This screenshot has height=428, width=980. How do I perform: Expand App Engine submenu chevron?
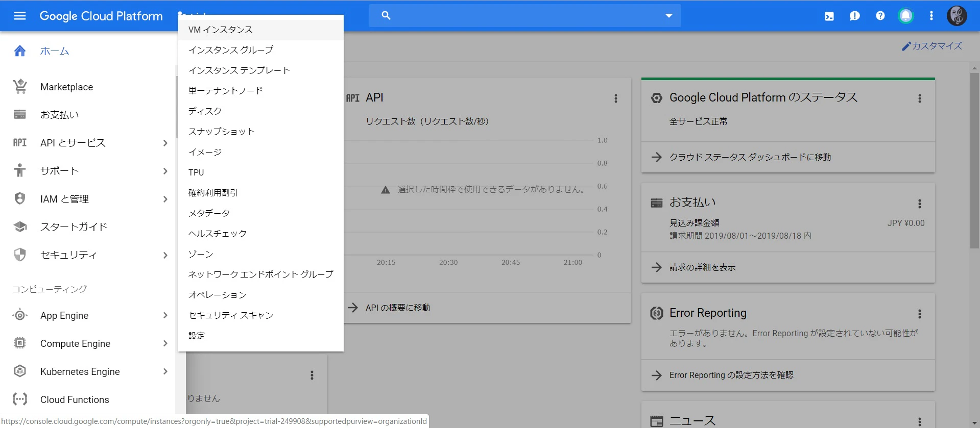[x=165, y=315]
